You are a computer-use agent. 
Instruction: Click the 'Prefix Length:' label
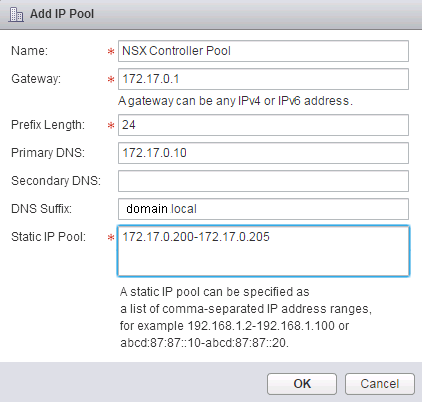(x=48, y=125)
